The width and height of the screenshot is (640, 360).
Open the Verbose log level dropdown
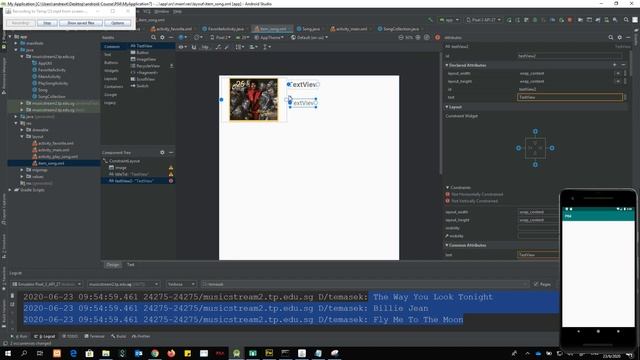(x=181, y=284)
